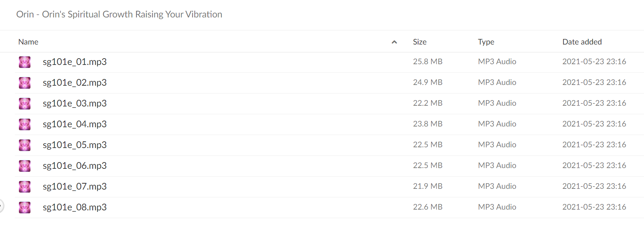Expand the partial circular handle at left edge
The image size is (644, 230).
(1, 206)
